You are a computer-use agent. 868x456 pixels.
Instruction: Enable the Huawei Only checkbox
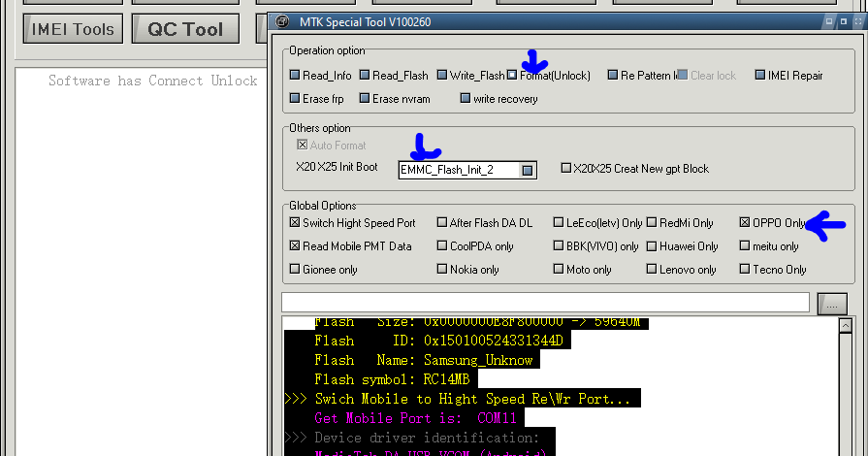click(x=652, y=245)
